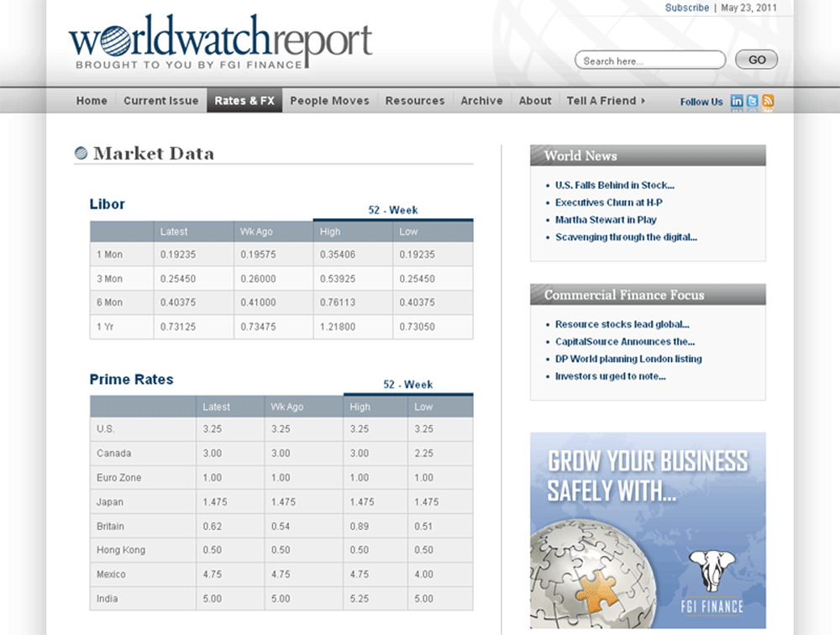Navigate to the Home page
The height and width of the screenshot is (635, 840).
pos(92,101)
